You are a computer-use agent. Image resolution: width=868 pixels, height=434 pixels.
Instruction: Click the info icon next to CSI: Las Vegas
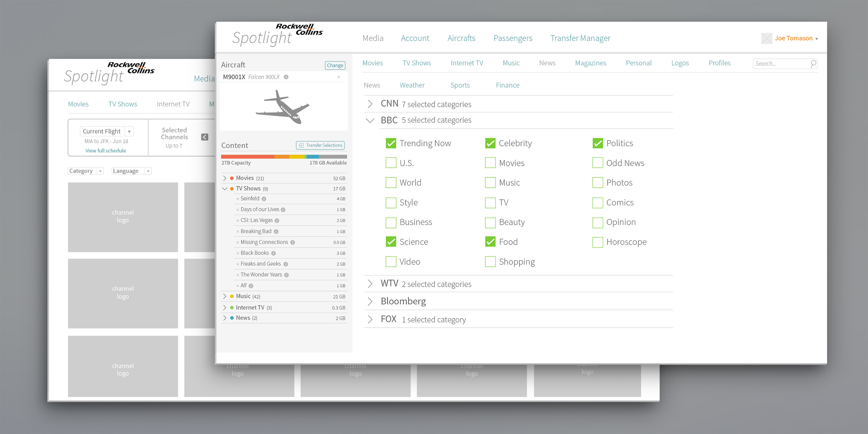coord(277,221)
